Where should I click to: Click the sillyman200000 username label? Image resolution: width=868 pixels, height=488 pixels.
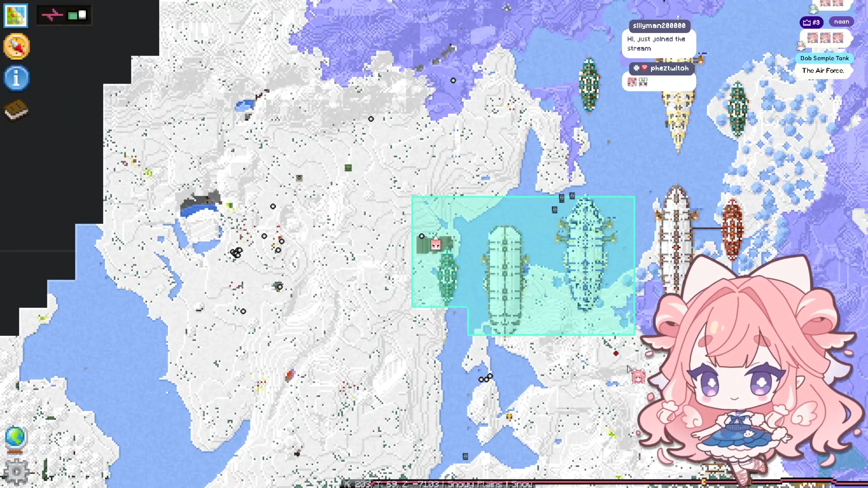coord(659,26)
